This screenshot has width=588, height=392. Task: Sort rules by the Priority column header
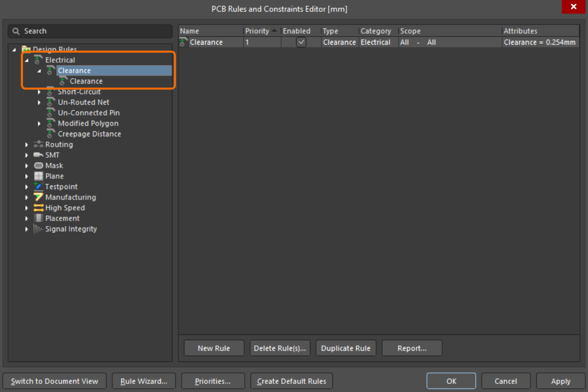[x=257, y=31]
